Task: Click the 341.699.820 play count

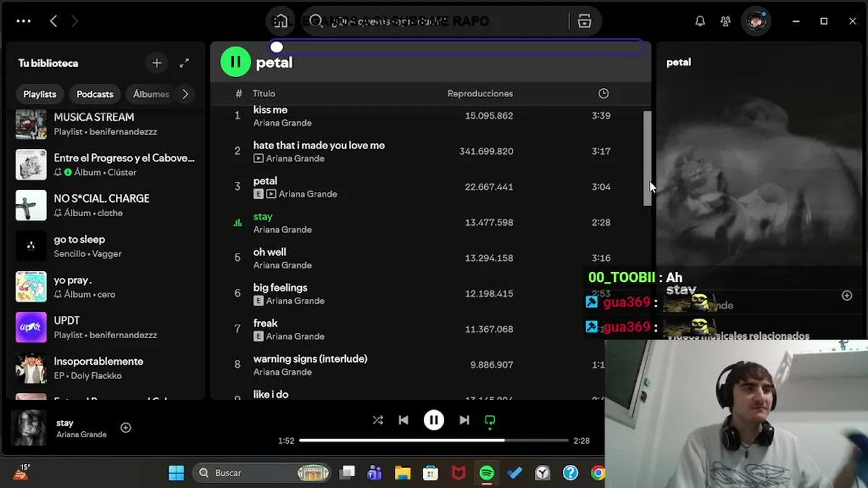Action: (x=486, y=151)
